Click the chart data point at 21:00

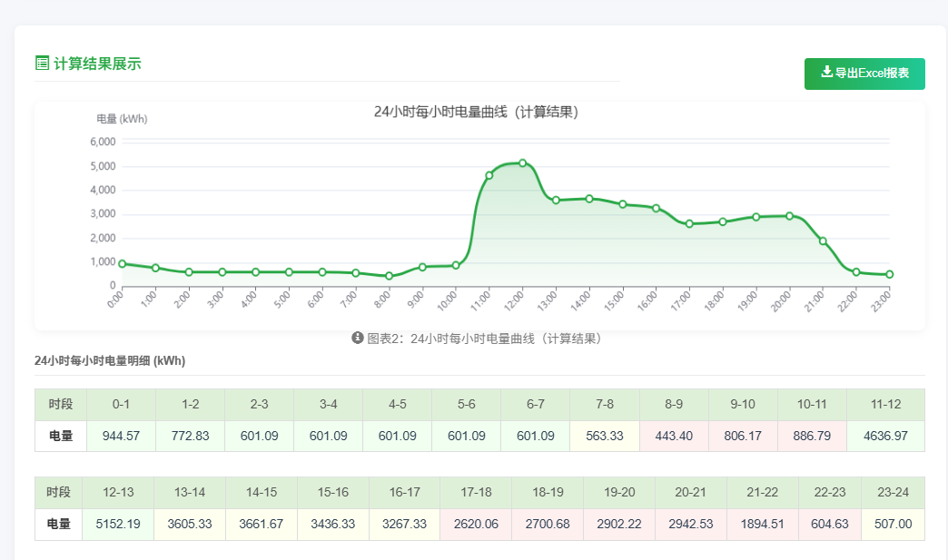point(823,241)
